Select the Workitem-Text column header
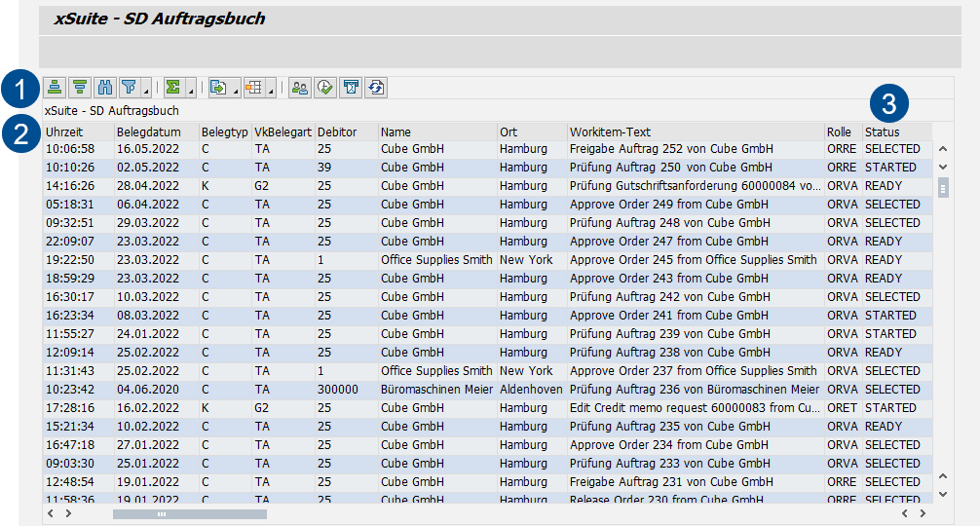The height and width of the screenshot is (526, 980). coord(611,131)
